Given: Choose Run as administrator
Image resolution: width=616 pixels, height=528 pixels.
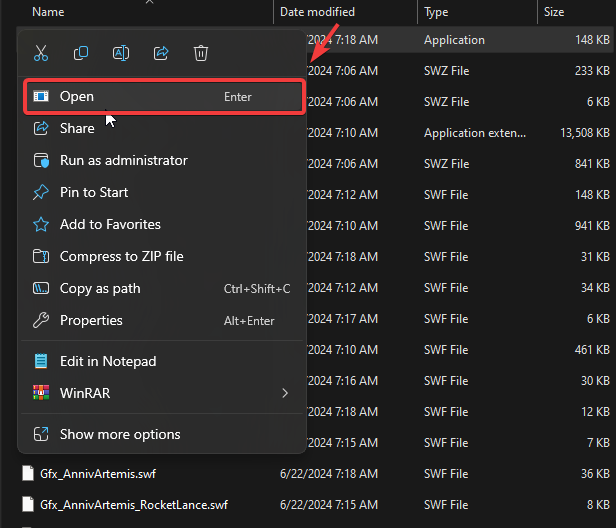Looking at the screenshot, I should (x=123, y=160).
